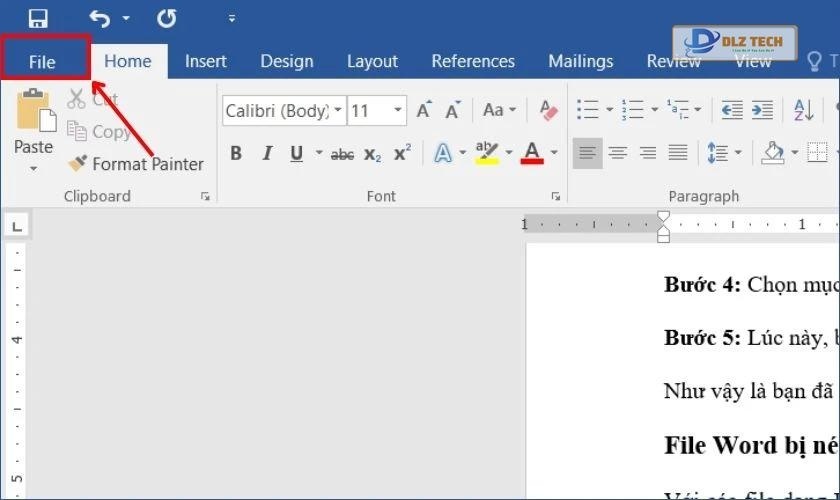Toggle strikethrough text formatting
Screen dimensions: 840x500
pyautogui.click(x=342, y=154)
